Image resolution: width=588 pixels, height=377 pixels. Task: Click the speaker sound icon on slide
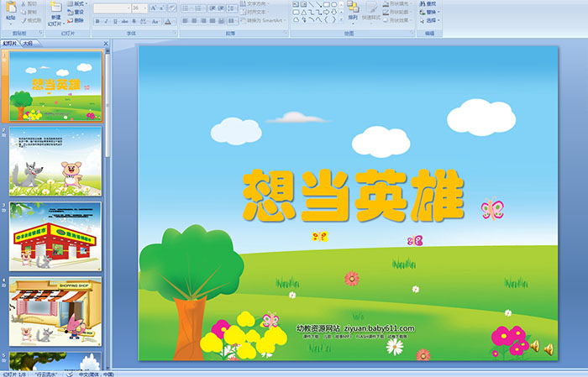pyautogui.click(x=549, y=348)
